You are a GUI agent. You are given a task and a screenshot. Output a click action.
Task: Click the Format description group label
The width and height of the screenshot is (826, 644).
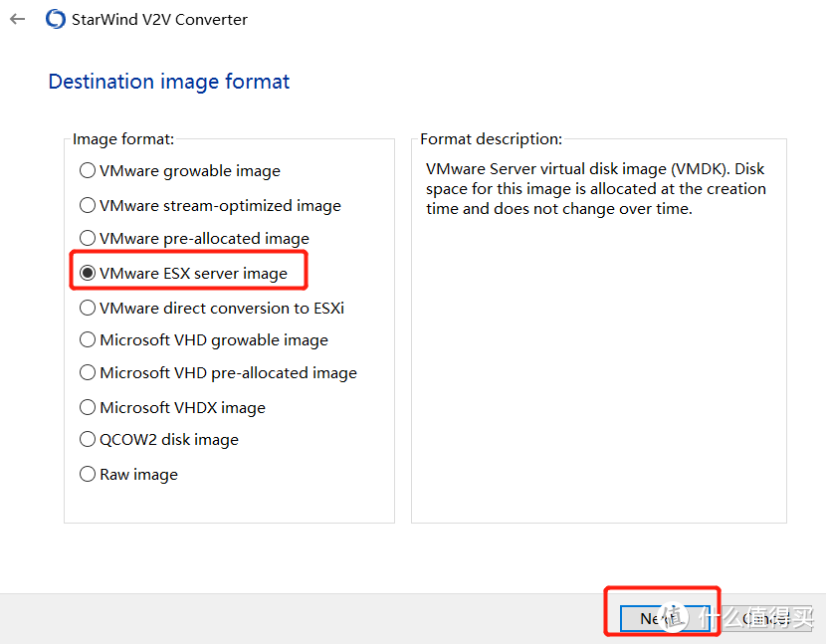pyautogui.click(x=491, y=139)
